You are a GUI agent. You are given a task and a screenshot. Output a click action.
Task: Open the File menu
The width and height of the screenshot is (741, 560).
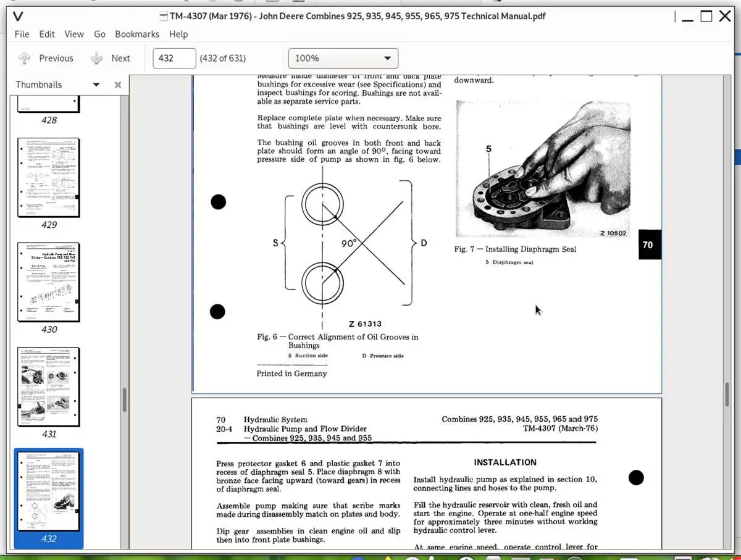click(22, 34)
